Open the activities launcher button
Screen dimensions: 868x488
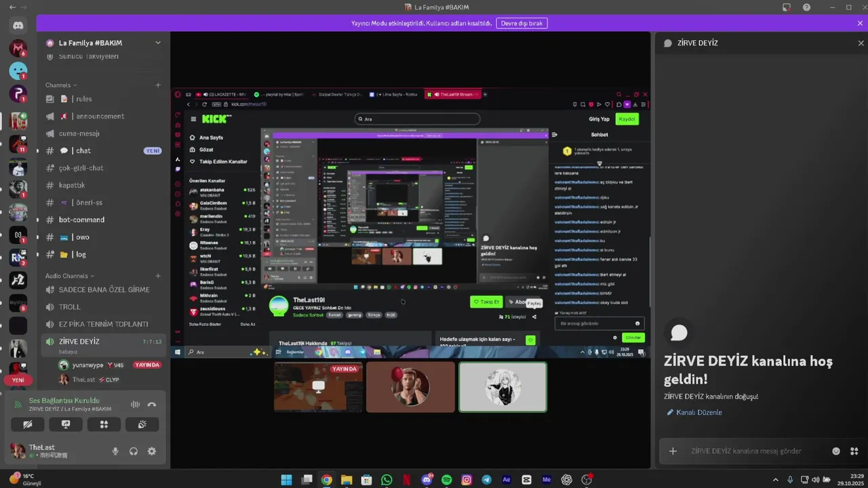104,424
